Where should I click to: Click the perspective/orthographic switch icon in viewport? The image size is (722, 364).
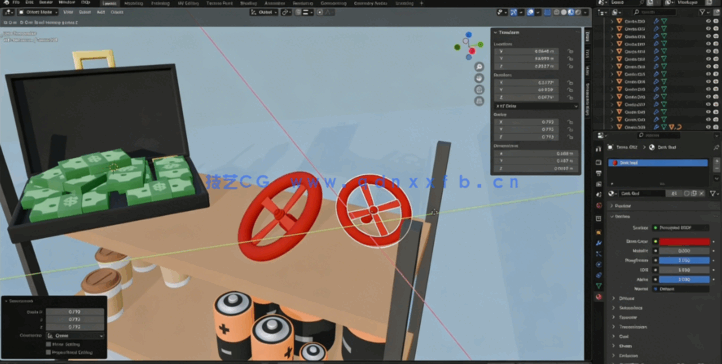coord(479,101)
